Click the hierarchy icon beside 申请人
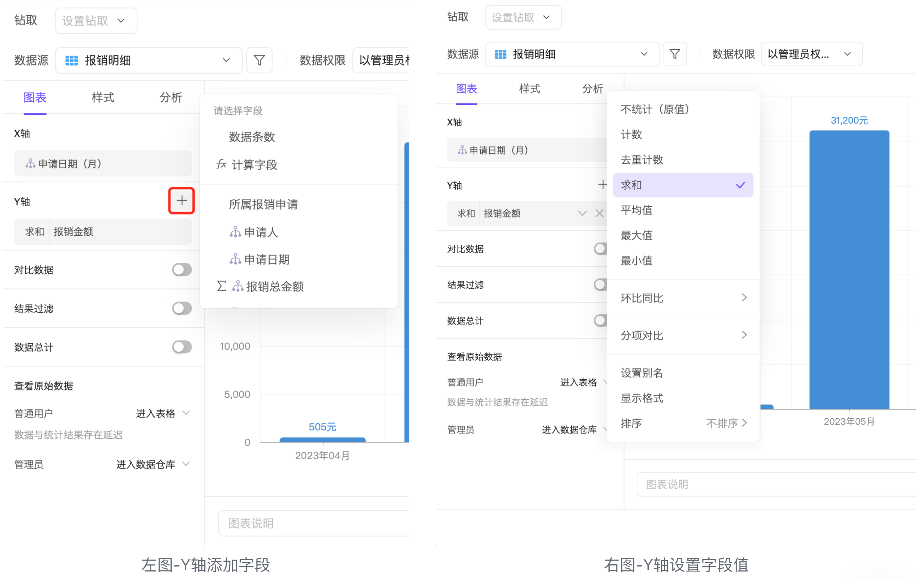This screenshot has width=924, height=579. (x=235, y=232)
